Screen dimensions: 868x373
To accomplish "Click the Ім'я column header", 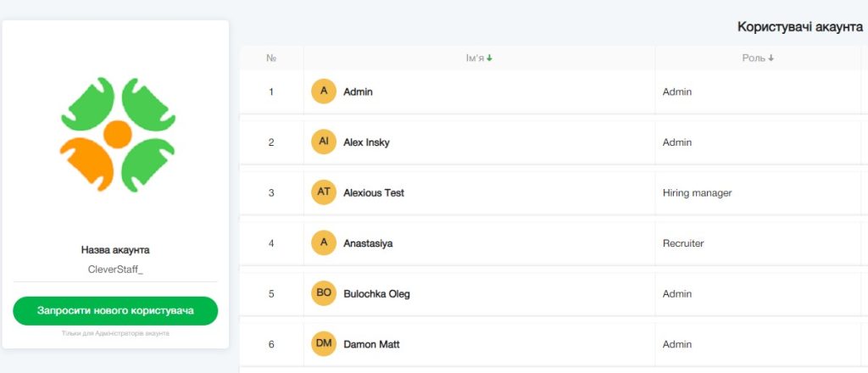I will pyautogui.click(x=475, y=58).
